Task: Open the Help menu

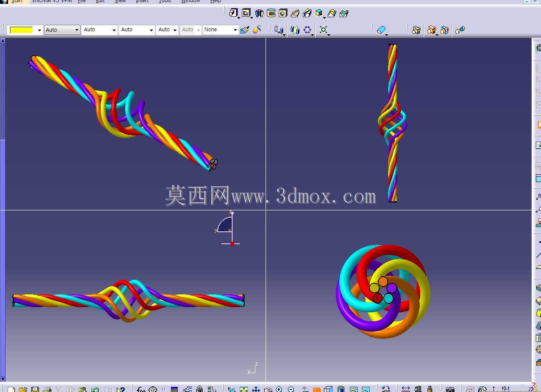Action: click(216, 1)
